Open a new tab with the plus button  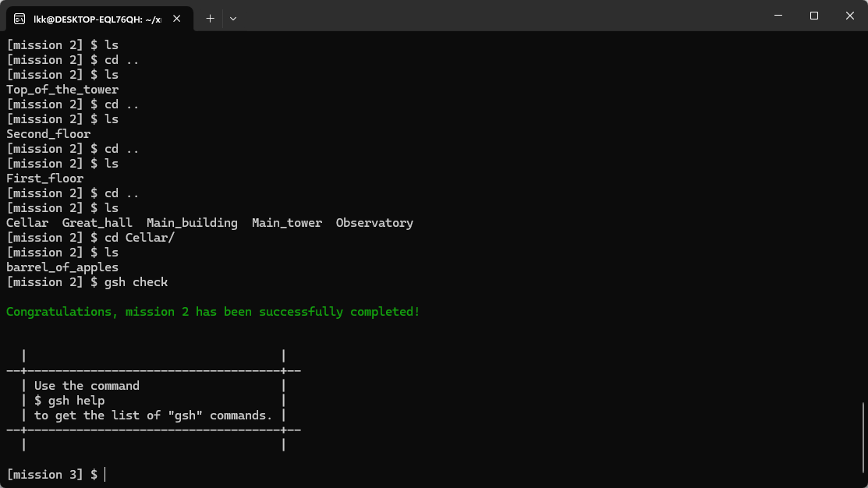210,18
